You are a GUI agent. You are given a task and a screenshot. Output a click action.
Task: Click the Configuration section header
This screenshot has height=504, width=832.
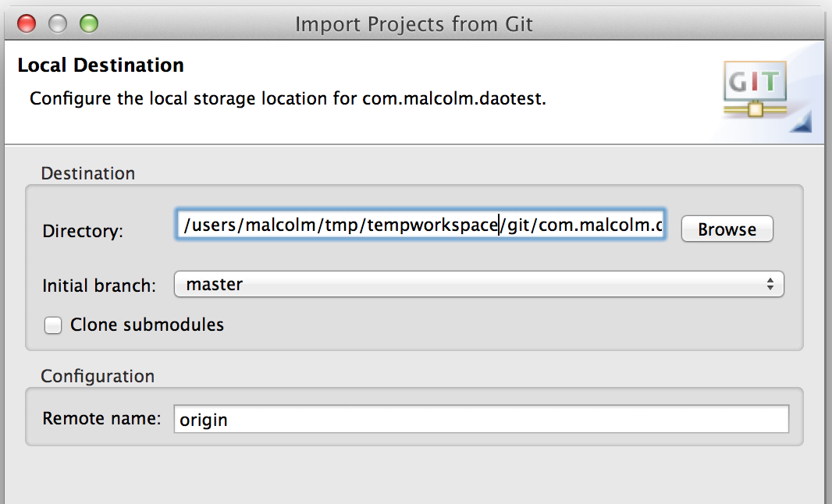(x=97, y=376)
